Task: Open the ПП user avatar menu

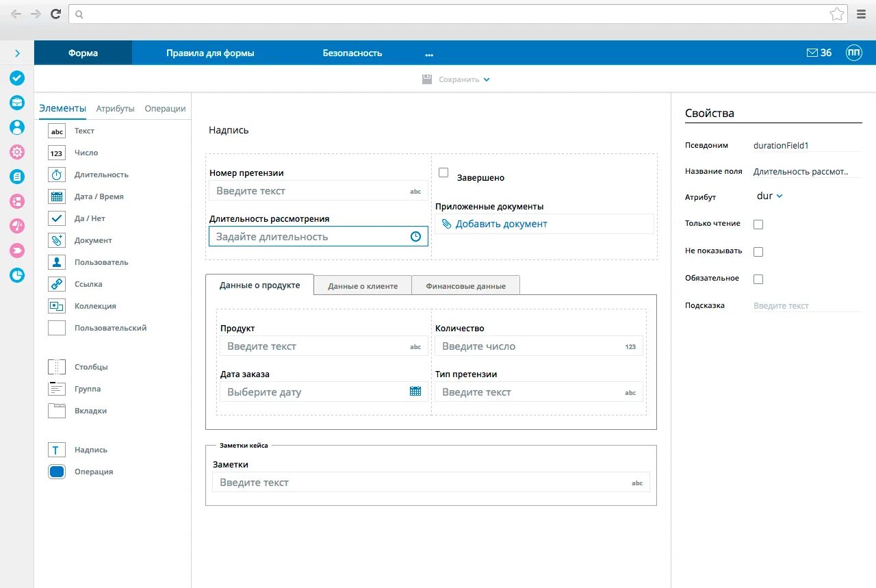Action: 854,53
